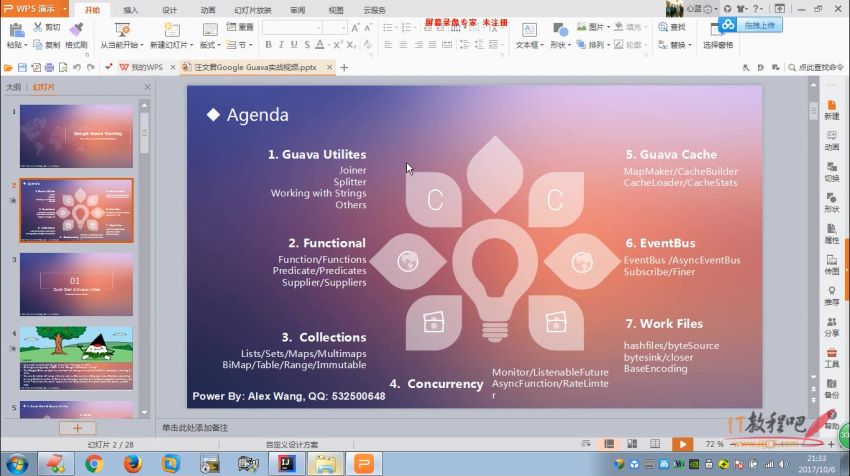Open the Picture (图片) dropdown

(x=593, y=27)
